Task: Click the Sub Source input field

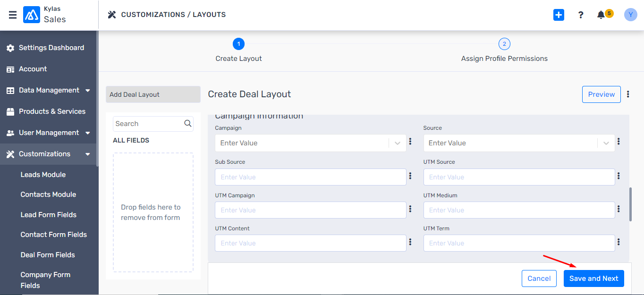Action: [x=311, y=177]
